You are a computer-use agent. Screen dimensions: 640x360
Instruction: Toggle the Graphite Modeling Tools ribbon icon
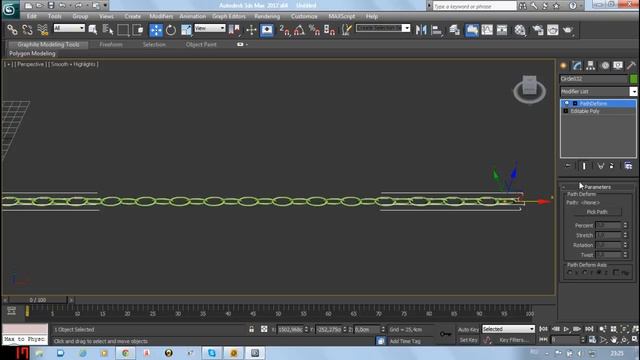[x=471, y=30]
